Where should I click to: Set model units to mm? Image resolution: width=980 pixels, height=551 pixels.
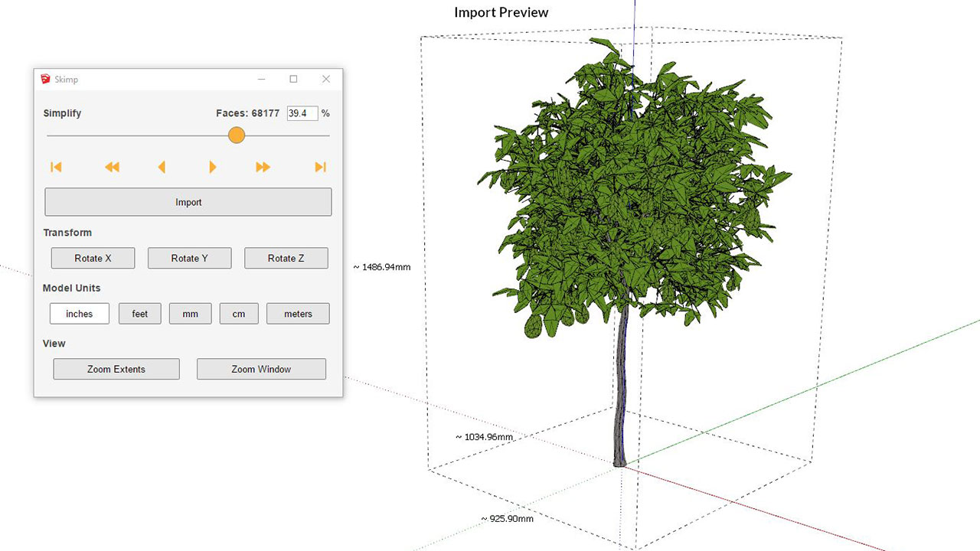click(190, 314)
